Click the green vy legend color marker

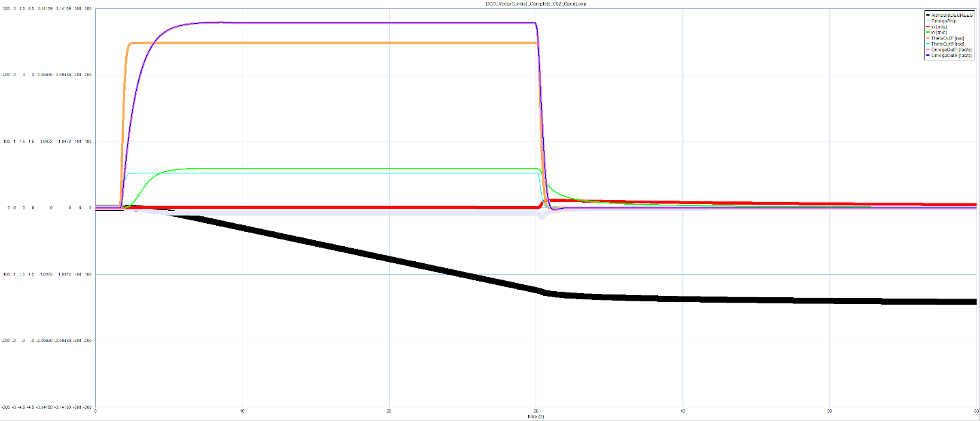click(929, 32)
